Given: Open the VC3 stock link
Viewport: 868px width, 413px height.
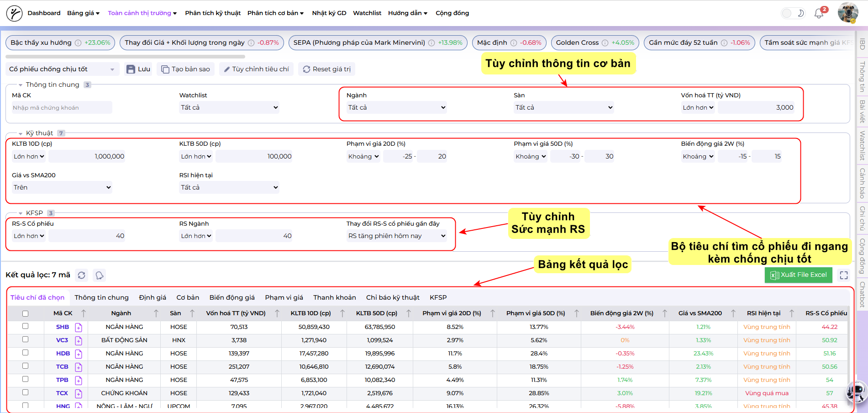Looking at the screenshot, I should click(x=62, y=340).
